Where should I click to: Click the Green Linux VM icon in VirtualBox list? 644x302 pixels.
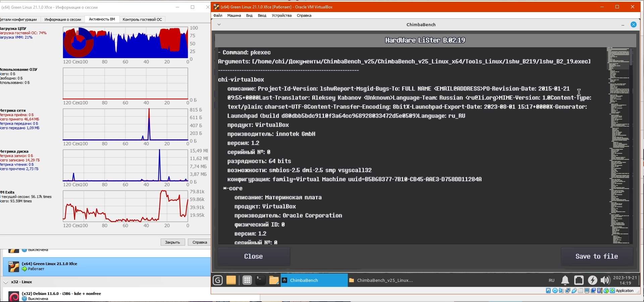coord(14,267)
